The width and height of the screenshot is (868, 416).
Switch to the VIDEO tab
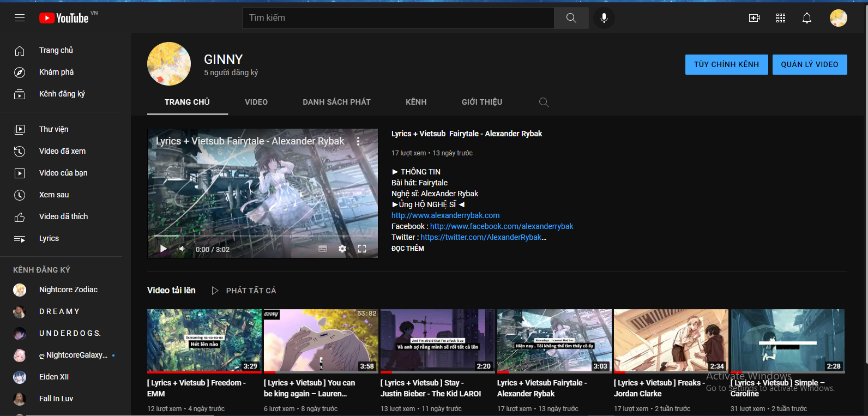click(x=256, y=102)
